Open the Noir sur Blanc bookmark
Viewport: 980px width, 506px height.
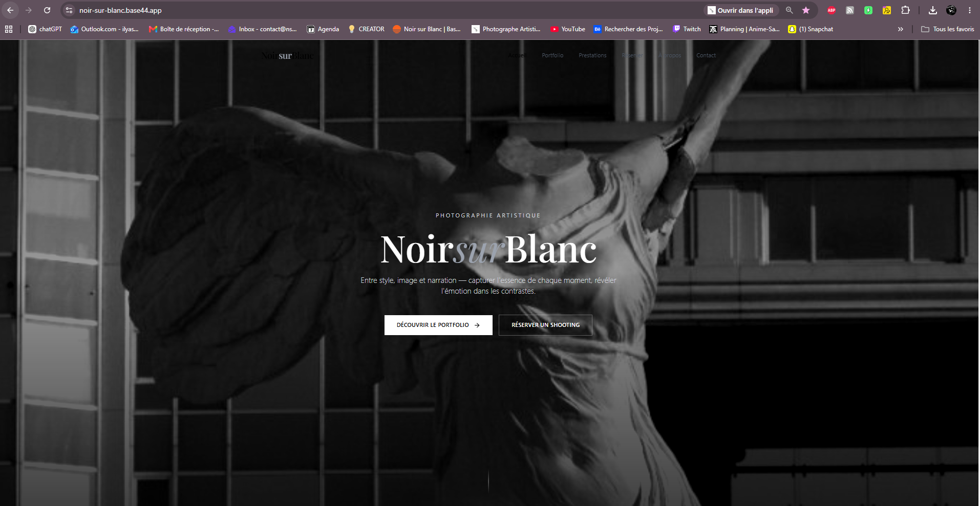(x=427, y=29)
